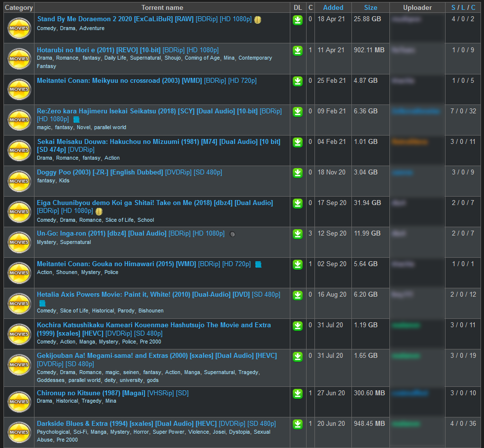Click the Novel tag under Re:Zero
This screenshot has height=448, width=484.
coord(83,128)
